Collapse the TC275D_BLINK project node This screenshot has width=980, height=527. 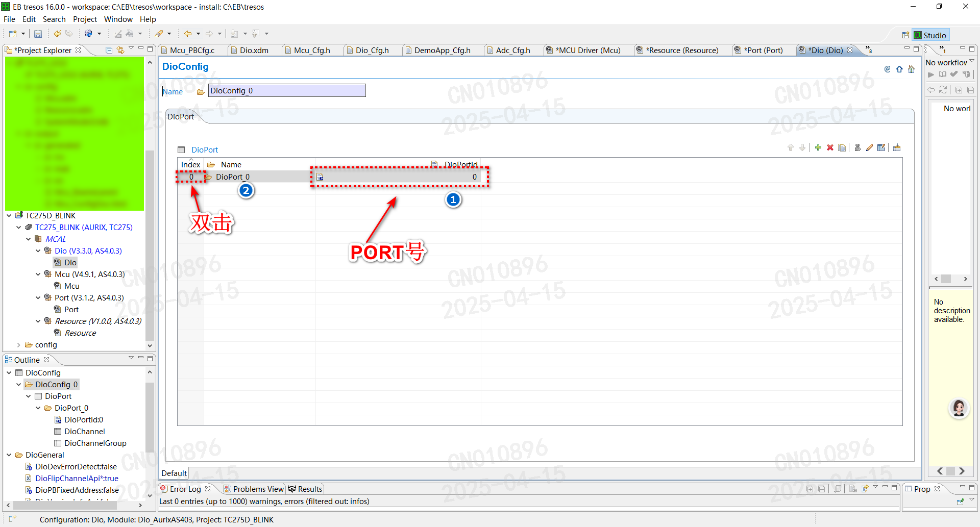[9, 215]
